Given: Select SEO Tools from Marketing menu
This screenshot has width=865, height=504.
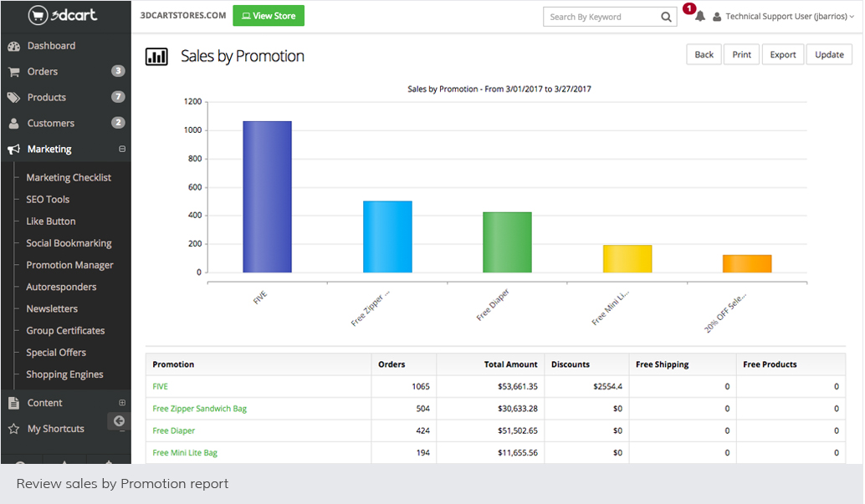Looking at the screenshot, I should (48, 200).
